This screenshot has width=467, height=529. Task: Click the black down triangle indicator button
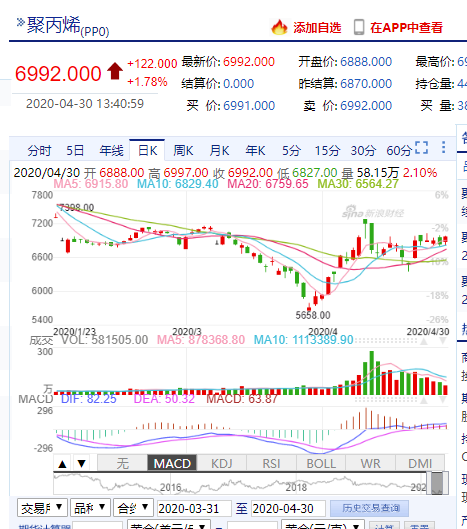tap(81, 464)
